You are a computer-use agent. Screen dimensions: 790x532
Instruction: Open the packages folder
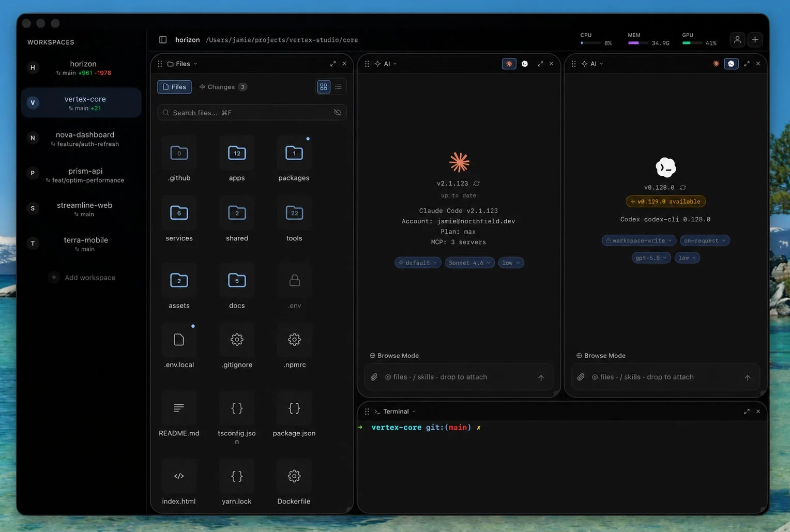pyautogui.click(x=294, y=160)
